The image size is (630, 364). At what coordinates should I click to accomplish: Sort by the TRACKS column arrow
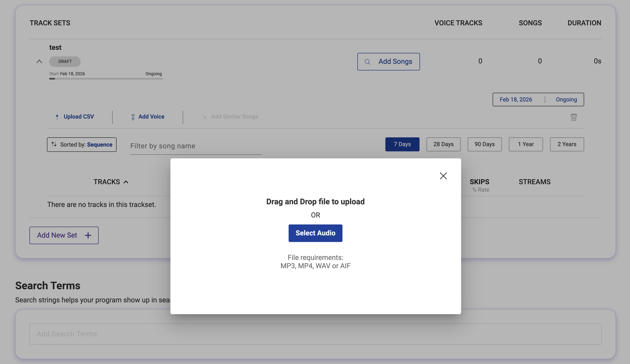(x=126, y=182)
